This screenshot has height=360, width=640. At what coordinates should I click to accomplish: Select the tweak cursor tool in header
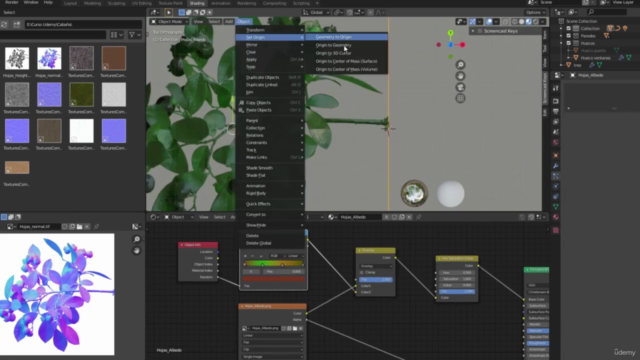click(x=169, y=13)
